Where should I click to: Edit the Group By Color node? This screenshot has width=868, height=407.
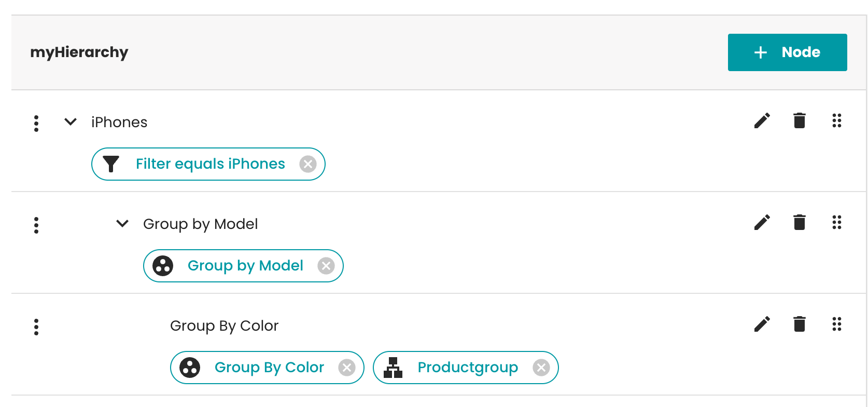pos(762,324)
